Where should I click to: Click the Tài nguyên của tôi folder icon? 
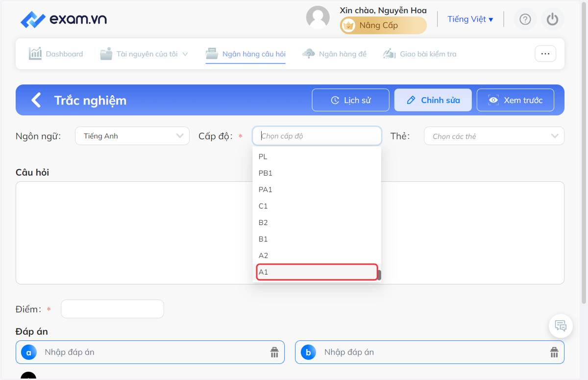106,53
